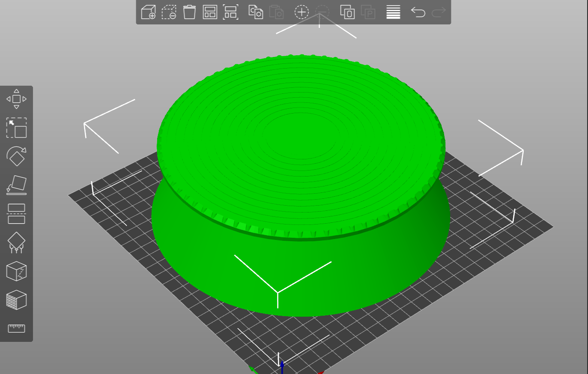Click the greyed Redo arrow

pos(439,12)
